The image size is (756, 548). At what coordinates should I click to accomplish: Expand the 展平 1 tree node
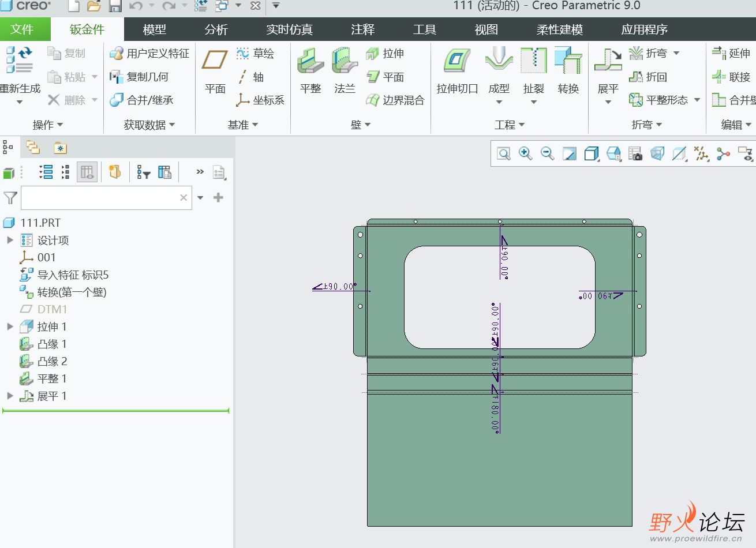pos(10,396)
